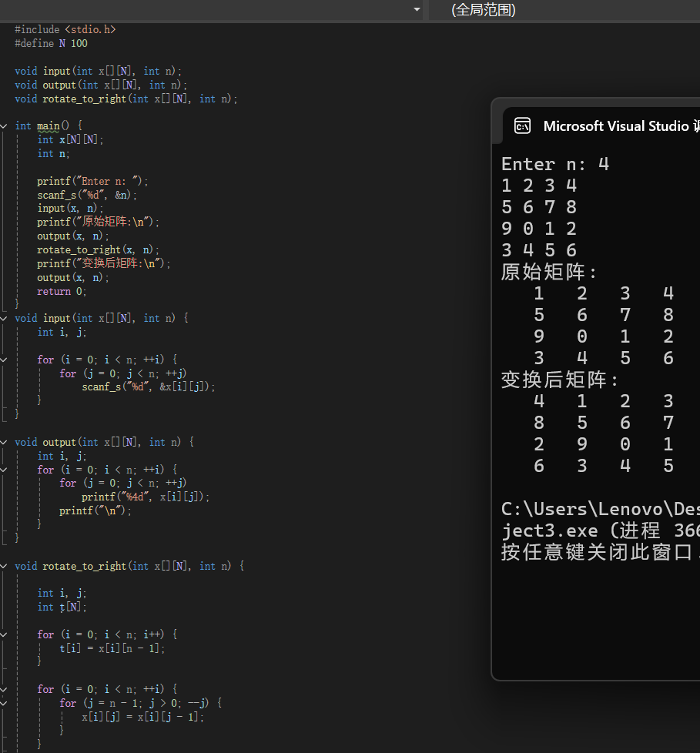Click the 变换后矩阵: heading in console
Screen dimensions: 700x753
(560, 380)
